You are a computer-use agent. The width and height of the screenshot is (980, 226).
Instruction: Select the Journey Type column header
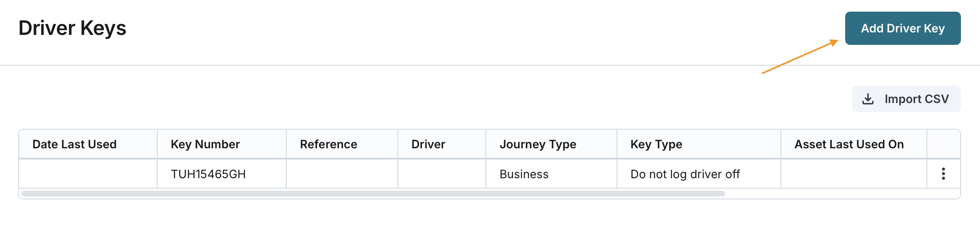click(538, 144)
